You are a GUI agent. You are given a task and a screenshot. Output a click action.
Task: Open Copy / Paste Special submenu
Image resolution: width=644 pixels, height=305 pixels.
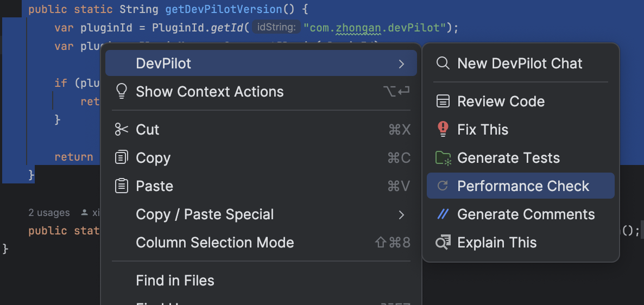coord(261,214)
